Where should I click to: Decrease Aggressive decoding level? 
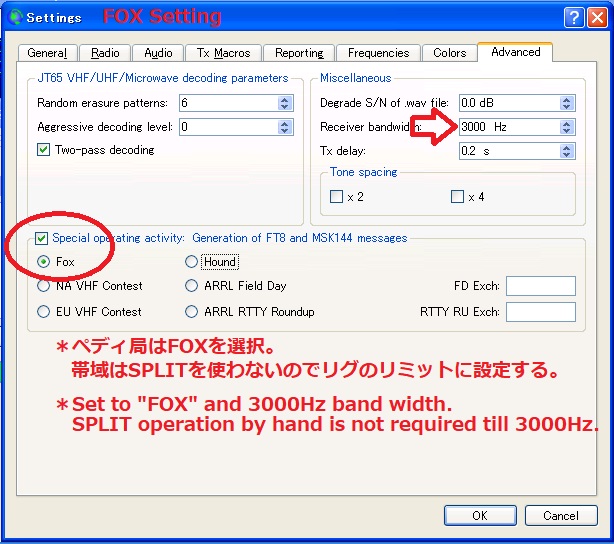285,131
